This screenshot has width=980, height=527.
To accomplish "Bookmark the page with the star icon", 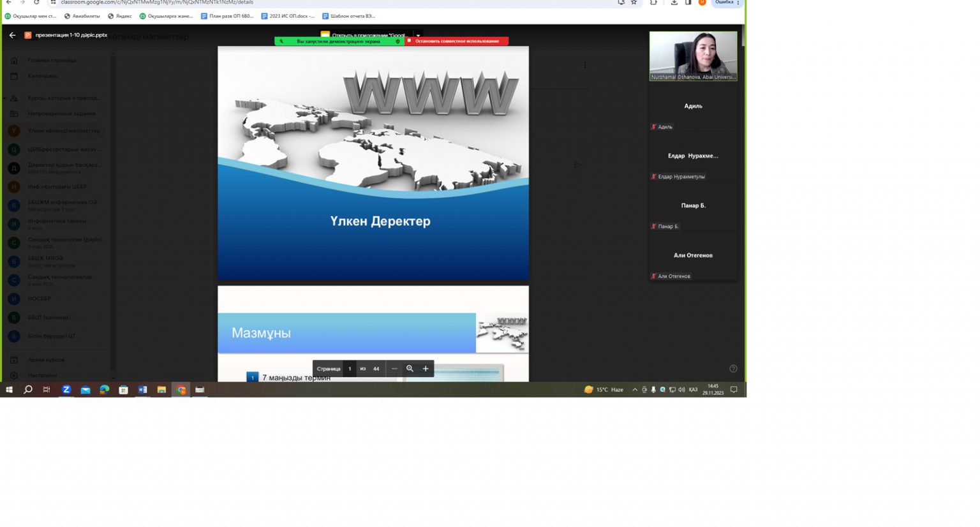I will [x=634, y=3].
